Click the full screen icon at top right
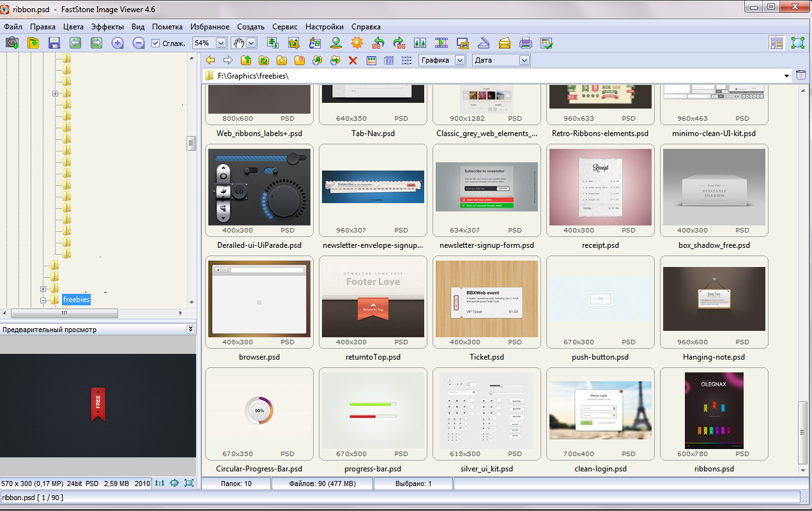The width and height of the screenshot is (812, 511). point(797,43)
